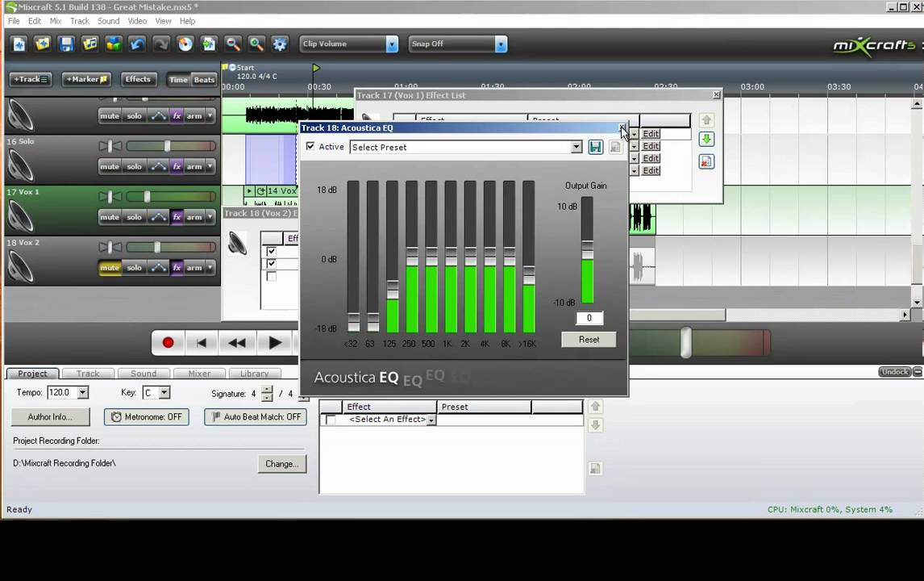924x581 pixels.
Task: Open the Key C dropdown
Action: 164,392
